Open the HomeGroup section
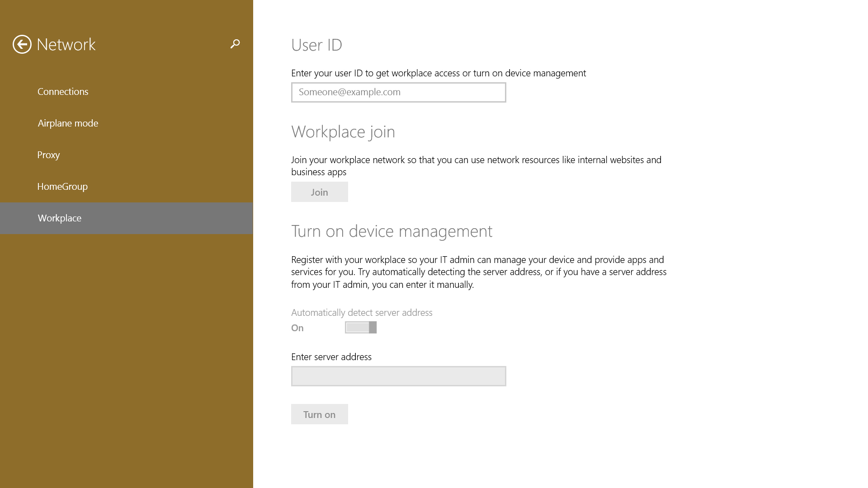This screenshot has width=868, height=488. 62,186
